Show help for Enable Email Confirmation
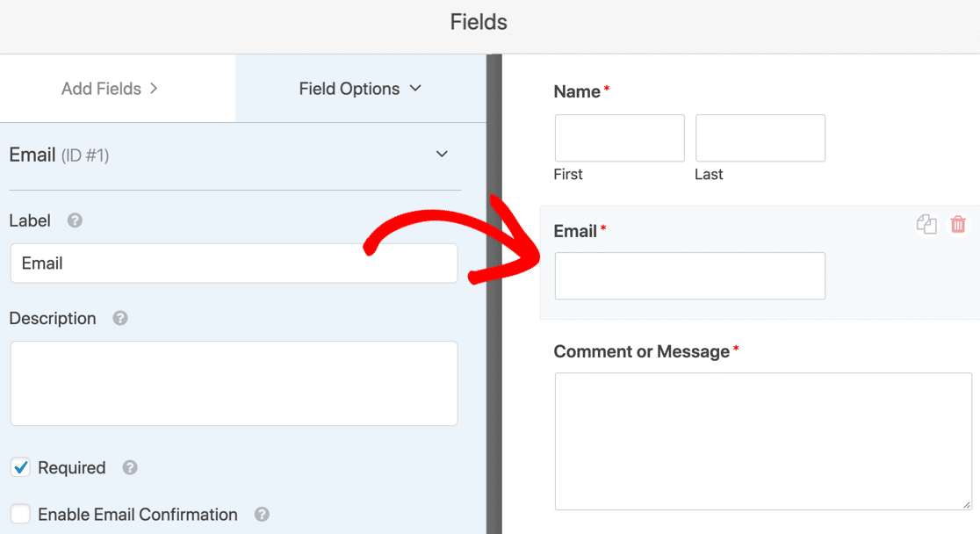The height and width of the screenshot is (534, 980). (262, 515)
